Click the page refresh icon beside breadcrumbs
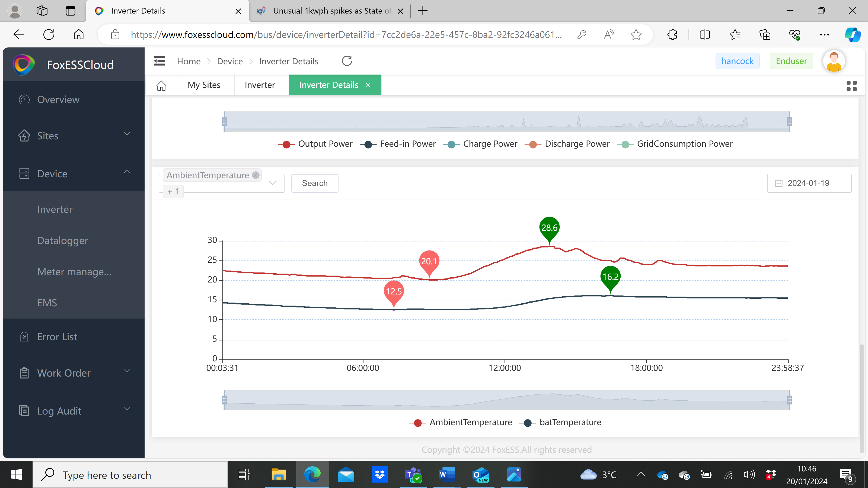 (347, 61)
